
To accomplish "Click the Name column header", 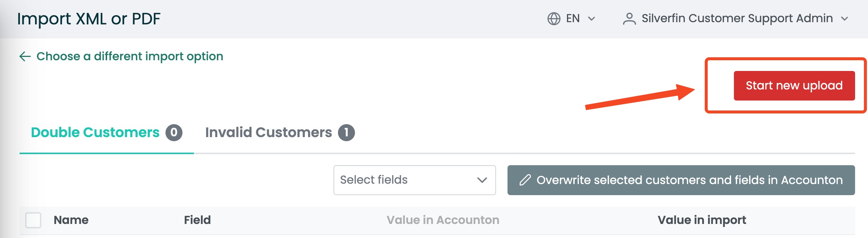I will tap(71, 220).
